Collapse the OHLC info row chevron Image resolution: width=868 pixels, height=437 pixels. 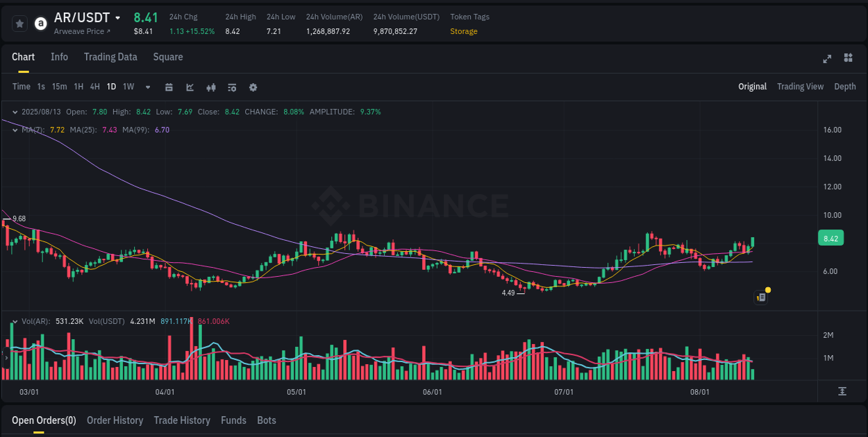[15, 111]
